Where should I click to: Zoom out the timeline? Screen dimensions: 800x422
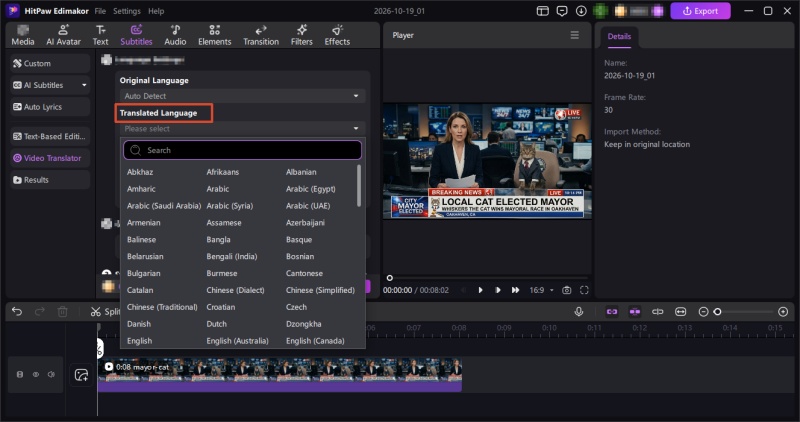coord(703,312)
